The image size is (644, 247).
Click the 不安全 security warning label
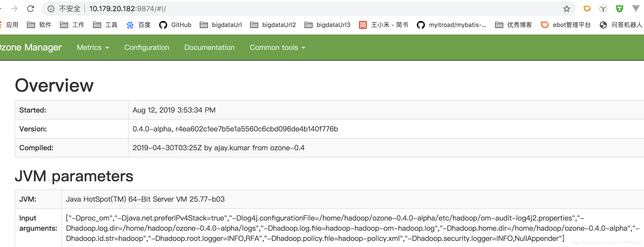[x=69, y=9]
